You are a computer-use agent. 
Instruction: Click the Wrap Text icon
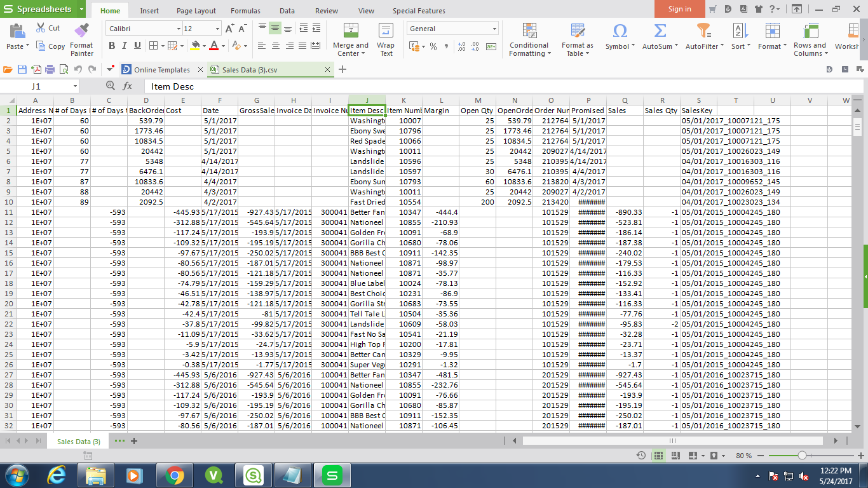point(386,30)
